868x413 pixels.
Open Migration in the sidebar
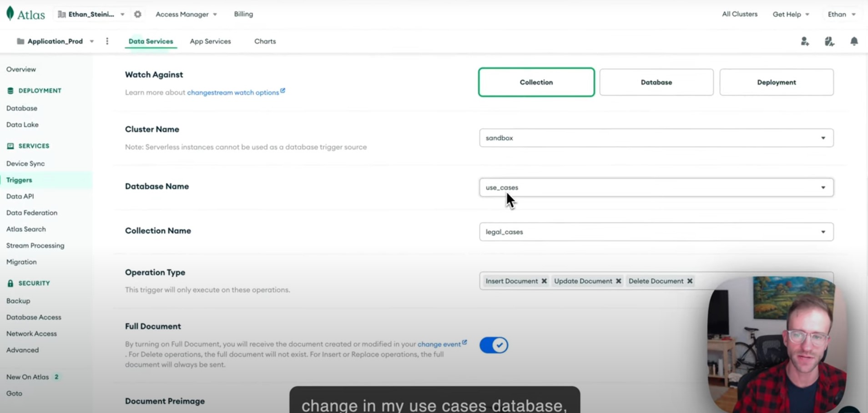21,262
